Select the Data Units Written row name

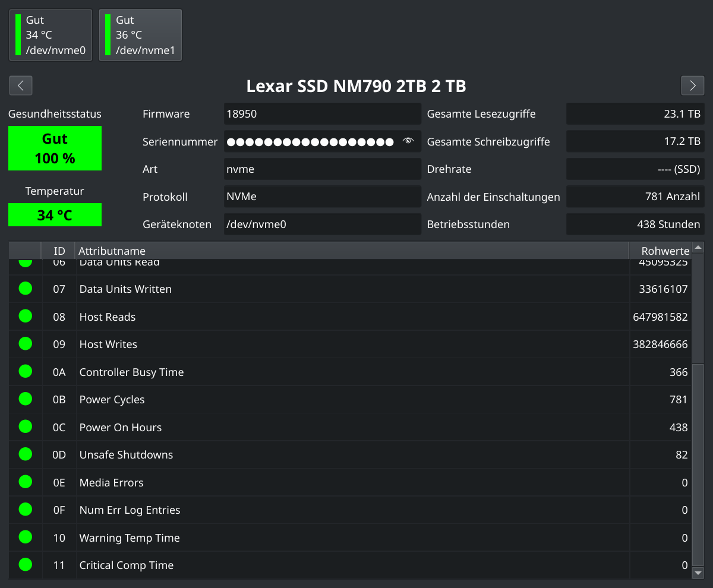coord(125,289)
